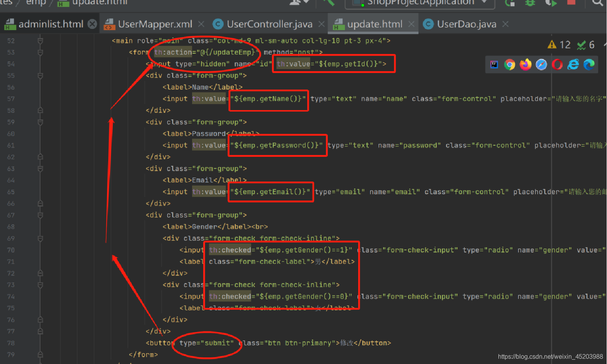The height and width of the screenshot is (364, 607).
Task: Click fold end marker on line 62
Action: (x=40, y=157)
